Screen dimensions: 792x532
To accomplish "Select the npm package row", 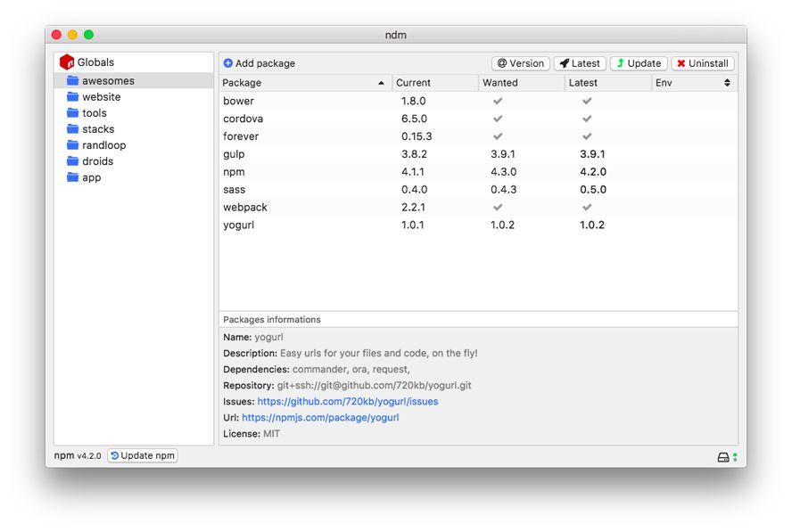I will point(478,172).
